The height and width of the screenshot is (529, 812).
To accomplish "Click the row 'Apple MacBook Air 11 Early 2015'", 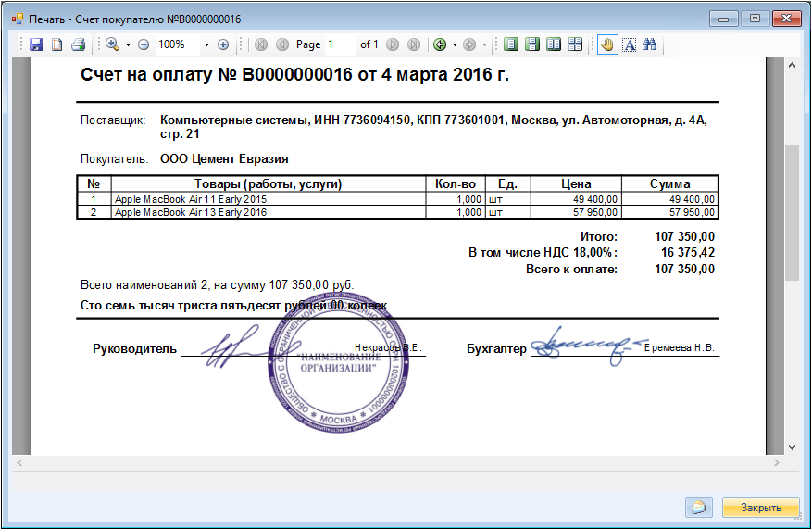I will [398, 199].
